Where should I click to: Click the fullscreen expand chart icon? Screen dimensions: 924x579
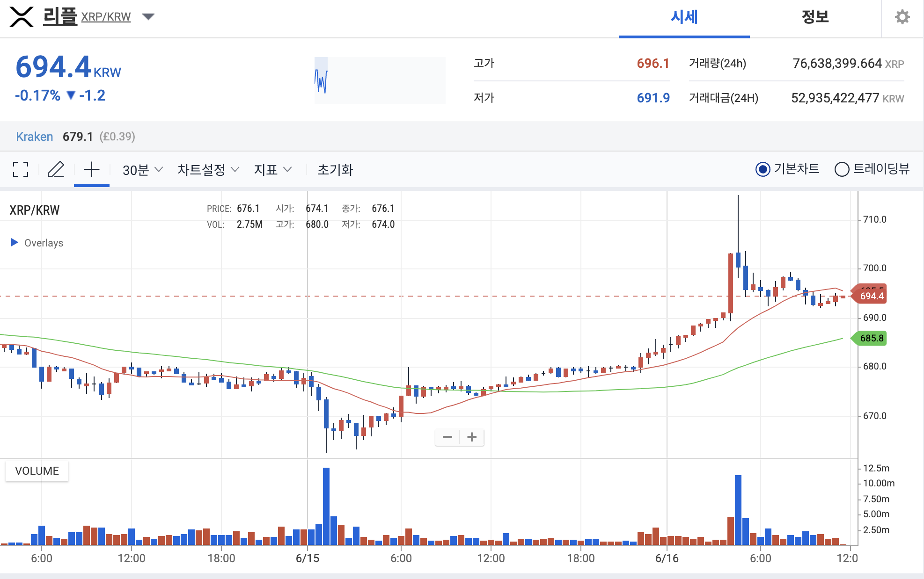pos(21,169)
